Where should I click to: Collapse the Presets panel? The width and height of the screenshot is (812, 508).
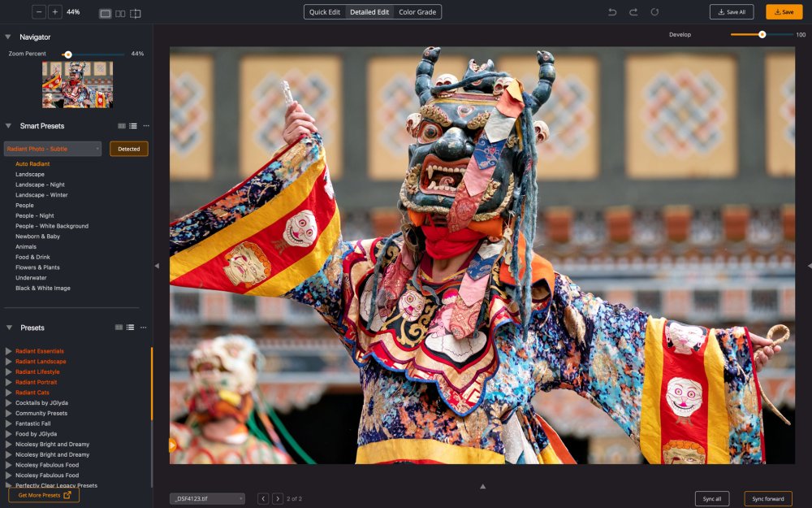9,328
